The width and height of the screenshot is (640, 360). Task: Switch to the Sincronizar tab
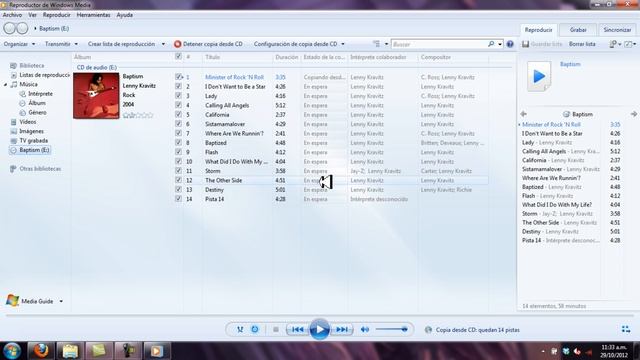[x=617, y=30]
